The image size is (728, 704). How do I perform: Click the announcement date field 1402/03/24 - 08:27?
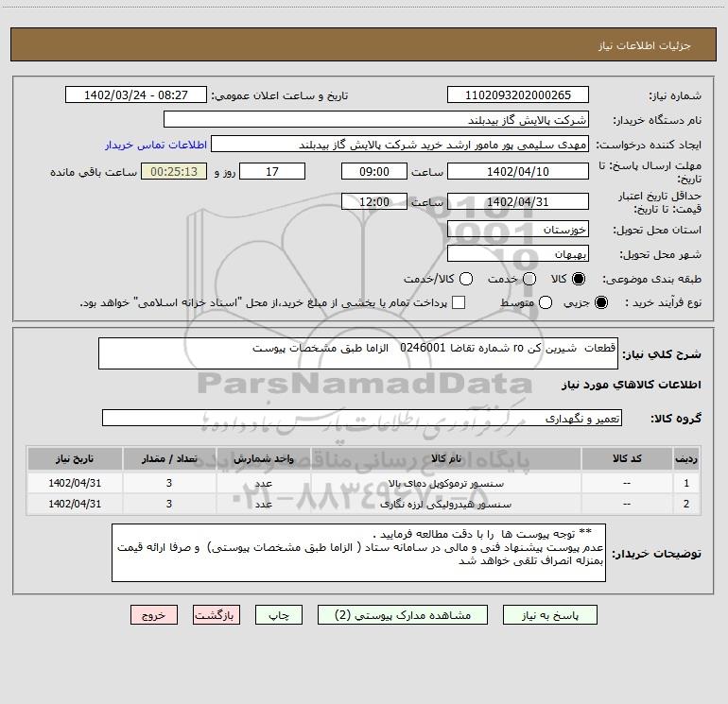click(135, 94)
